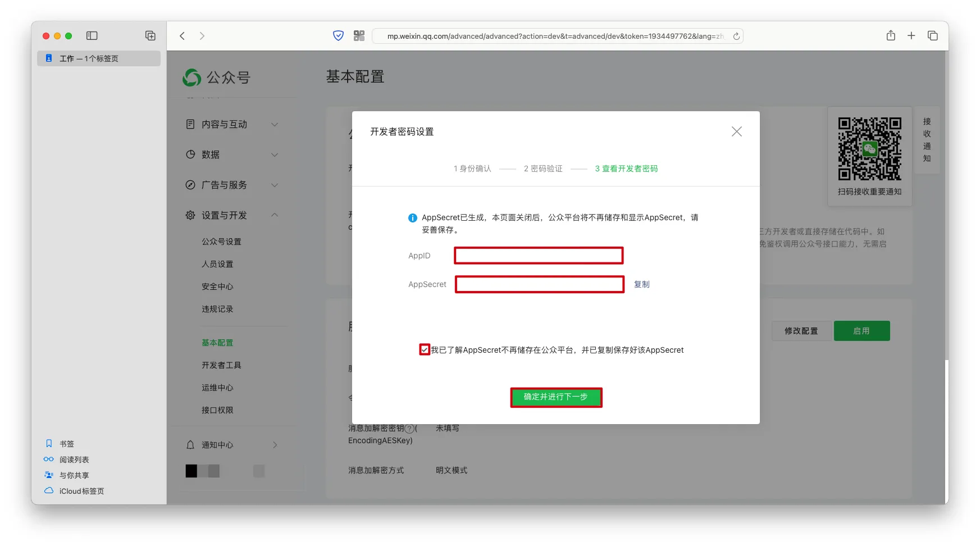Expand the 数据 sidebar section
The image size is (980, 546).
(x=275, y=155)
